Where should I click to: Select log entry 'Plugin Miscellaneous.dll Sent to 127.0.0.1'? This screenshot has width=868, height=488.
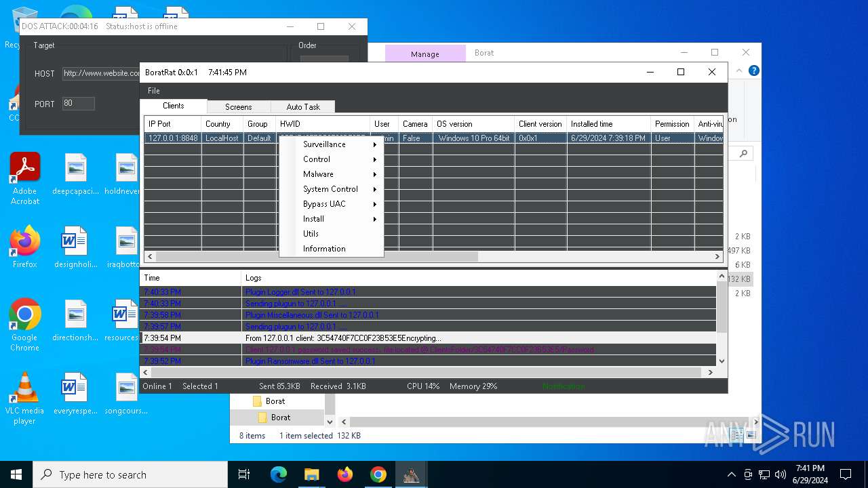428,315
